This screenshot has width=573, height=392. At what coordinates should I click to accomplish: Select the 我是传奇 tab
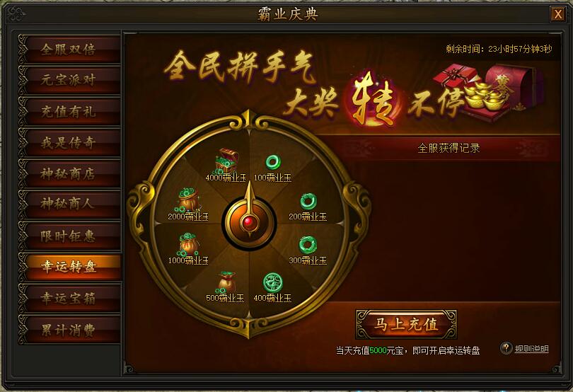tap(69, 142)
